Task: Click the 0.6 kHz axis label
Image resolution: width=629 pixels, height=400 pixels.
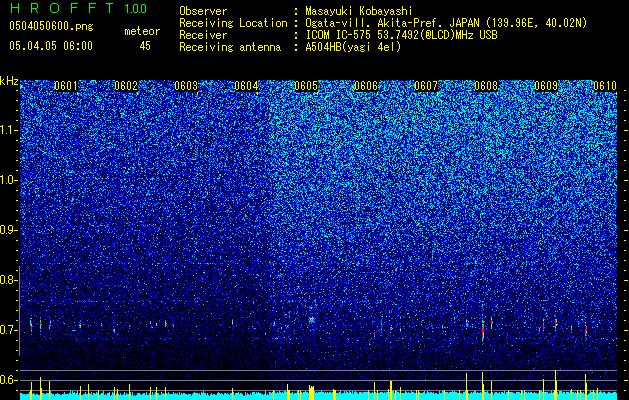Action: pos(8,380)
